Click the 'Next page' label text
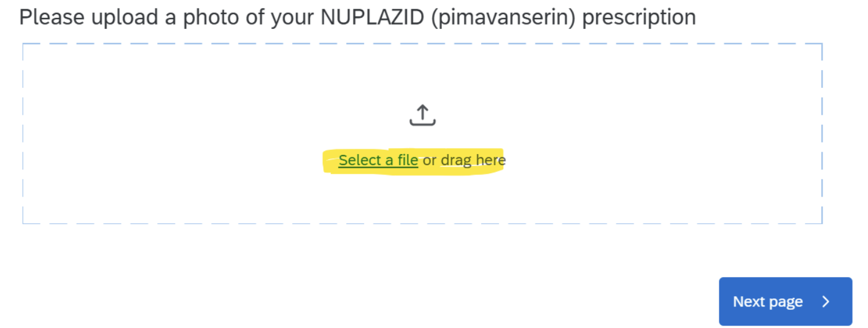Viewport: 868px width, 328px height. [767, 302]
